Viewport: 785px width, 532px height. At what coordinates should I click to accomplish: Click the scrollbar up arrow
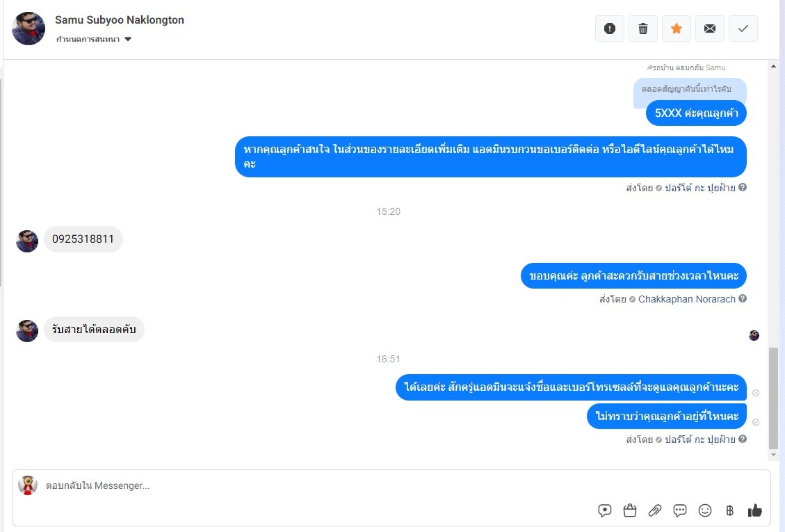[x=773, y=66]
